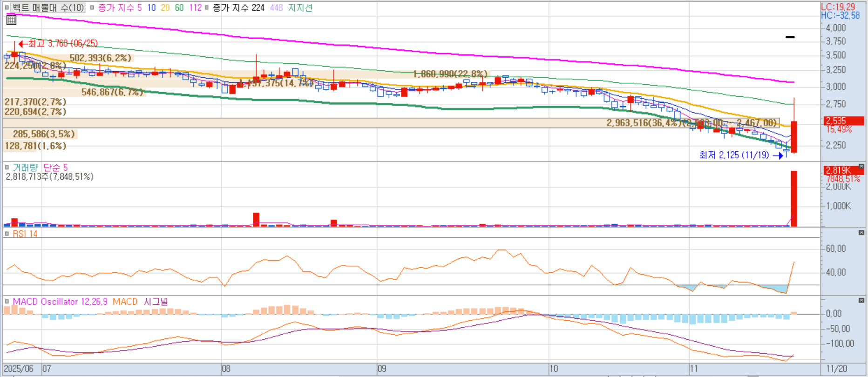Click volume profile label 285,586(3.5%)
The width and height of the screenshot is (868, 377).
[44, 134]
